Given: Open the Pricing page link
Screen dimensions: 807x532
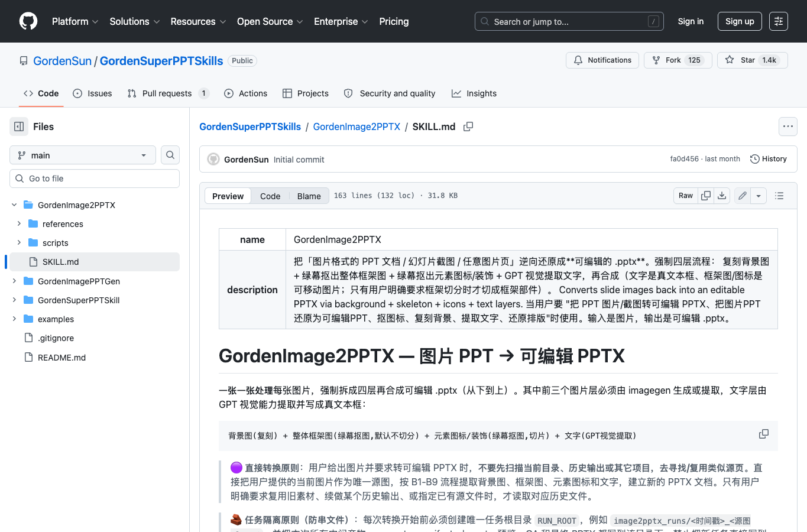Looking at the screenshot, I should 394,21.
